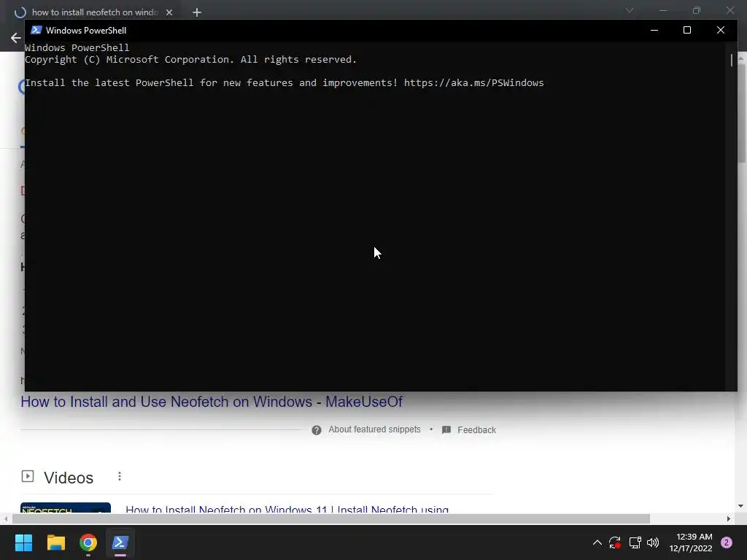Click Chrome's scroll-right arrow
Image resolution: width=747 pixels, height=560 pixels.
[729, 518]
